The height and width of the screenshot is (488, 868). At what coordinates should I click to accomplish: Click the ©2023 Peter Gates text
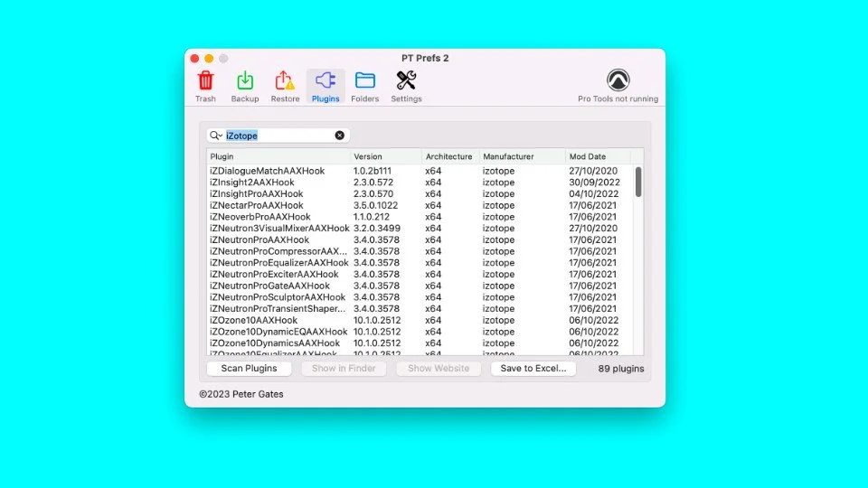tap(241, 394)
